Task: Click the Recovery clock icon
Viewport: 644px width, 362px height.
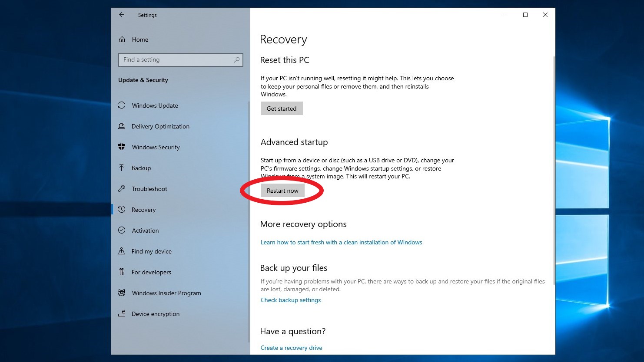Action: [122, 210]
